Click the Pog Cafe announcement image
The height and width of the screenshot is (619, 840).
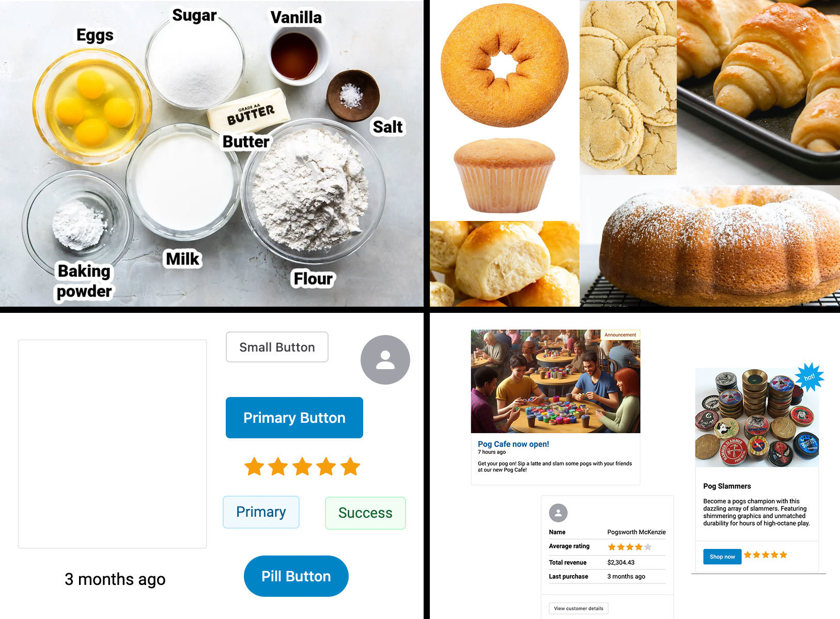[555, 382]
